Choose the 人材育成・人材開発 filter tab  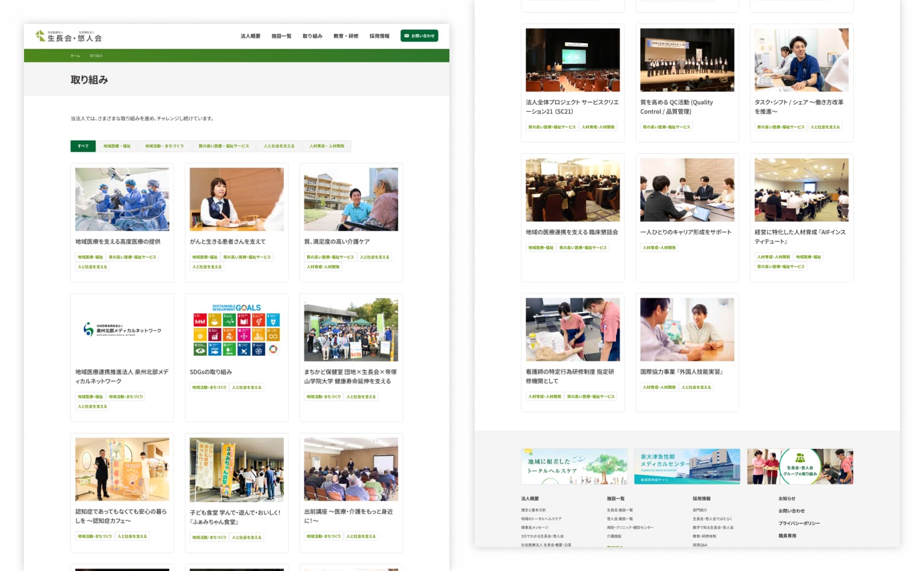327,146
